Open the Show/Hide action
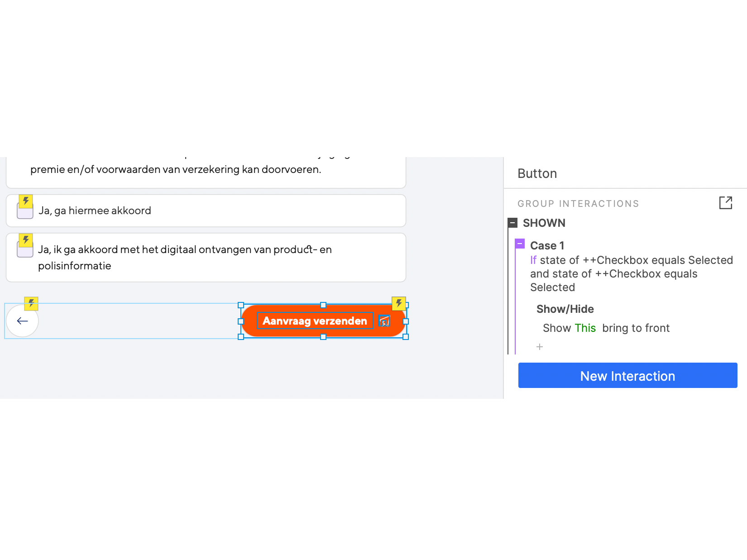The image size is (747, 560). [565, 309]
